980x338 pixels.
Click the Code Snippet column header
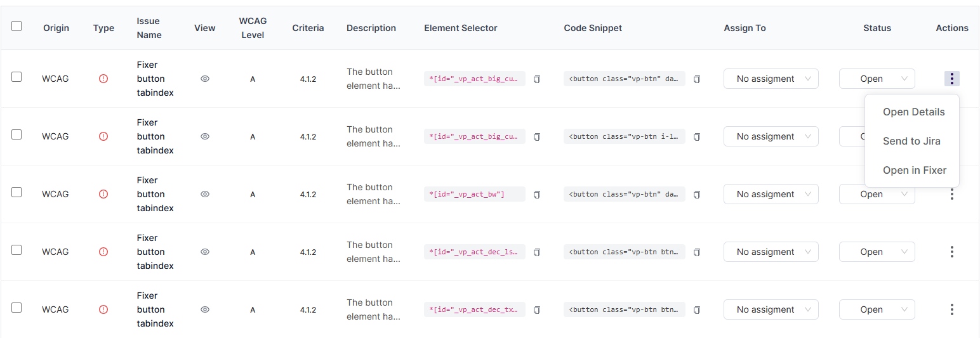click(593, 28)
